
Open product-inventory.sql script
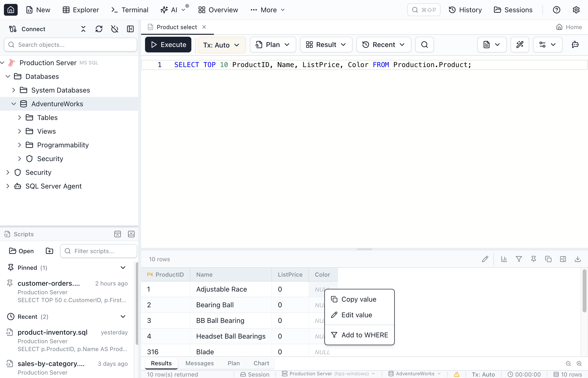(67, 340)
